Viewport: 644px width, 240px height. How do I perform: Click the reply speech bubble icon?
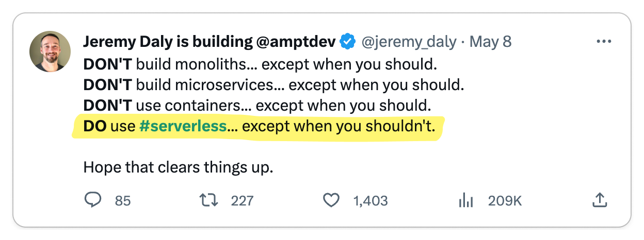click(x=93, y=200)
